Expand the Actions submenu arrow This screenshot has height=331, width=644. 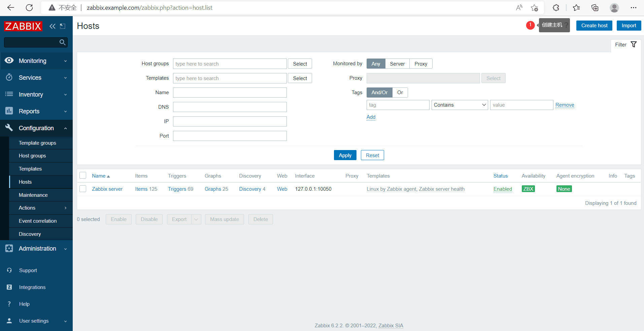[x=65, y=208]
